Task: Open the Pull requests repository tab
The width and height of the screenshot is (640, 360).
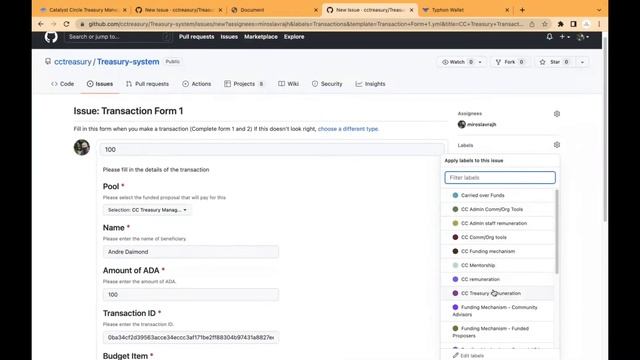Action: (x=147, y=84)
